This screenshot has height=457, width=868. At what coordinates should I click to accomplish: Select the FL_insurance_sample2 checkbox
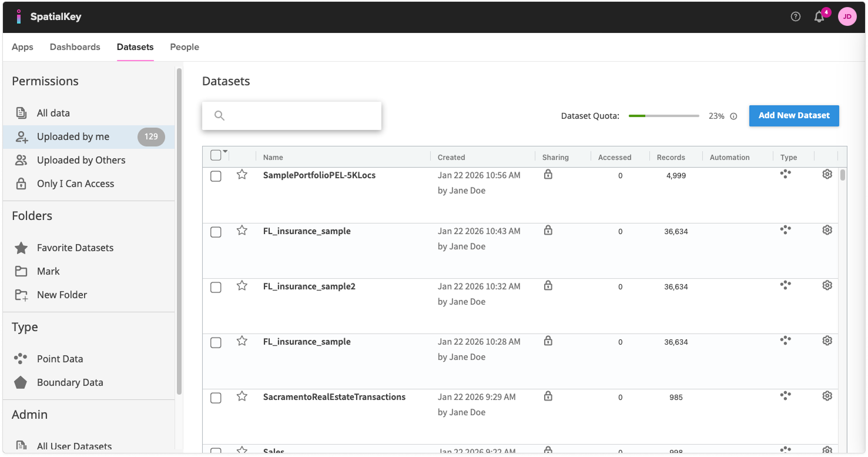point(216,288)
